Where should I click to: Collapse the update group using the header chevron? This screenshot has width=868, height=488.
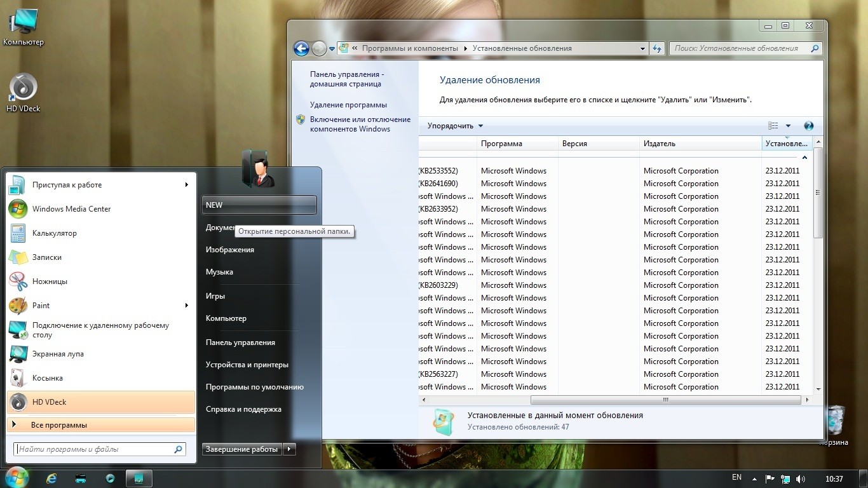click(804, 158)
